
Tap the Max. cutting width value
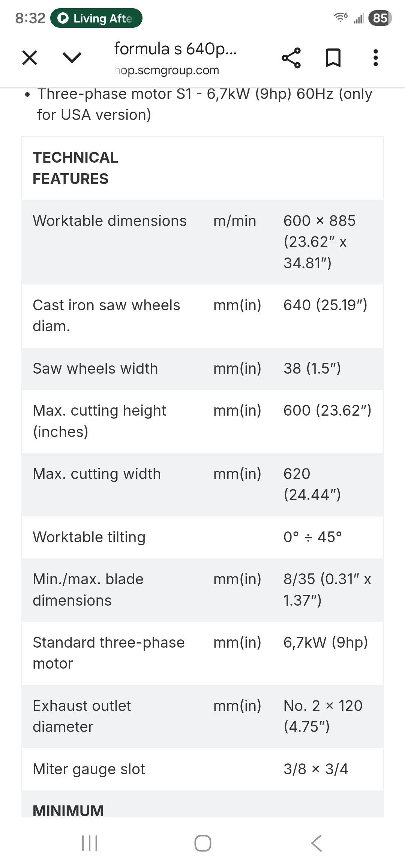click(312, 484)
